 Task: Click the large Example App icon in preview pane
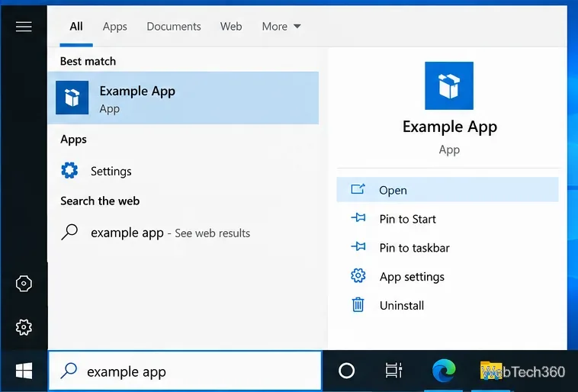[x=449, y=85]
